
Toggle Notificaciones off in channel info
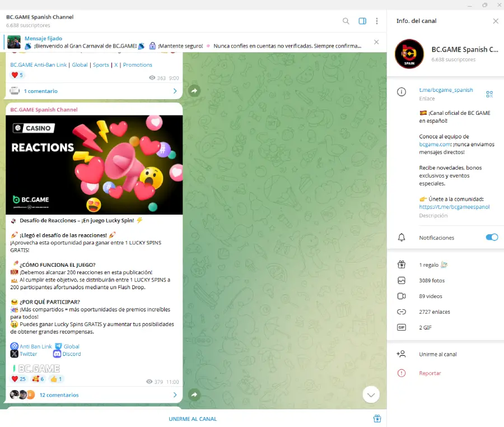pyautogui.click(x=491, y=237)
